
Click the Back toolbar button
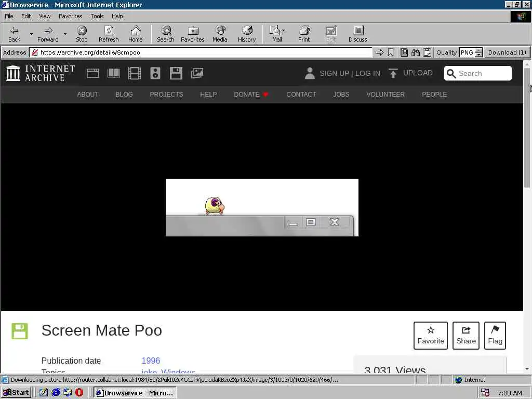(14, 34)
